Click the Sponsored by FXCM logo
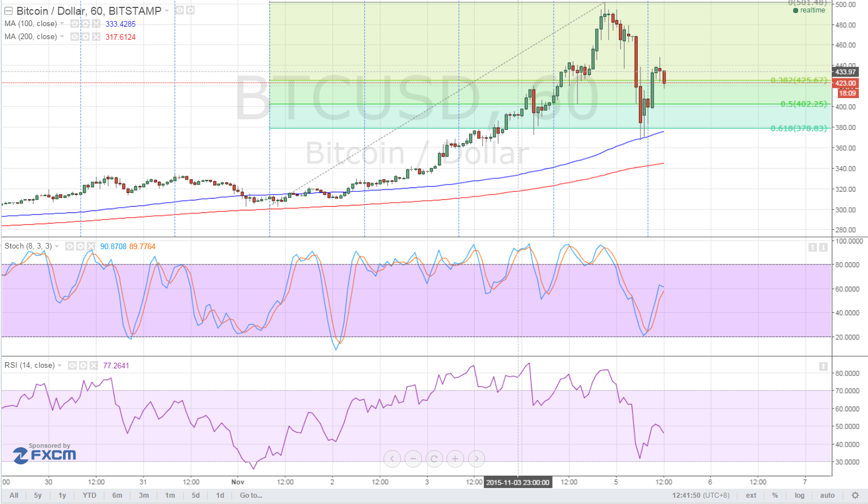 point(44,453)
